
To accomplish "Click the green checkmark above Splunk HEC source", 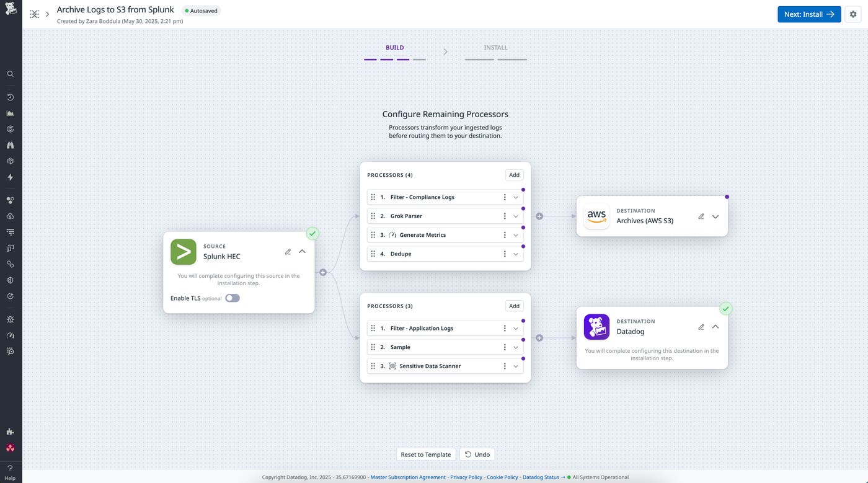I will 312,233.
